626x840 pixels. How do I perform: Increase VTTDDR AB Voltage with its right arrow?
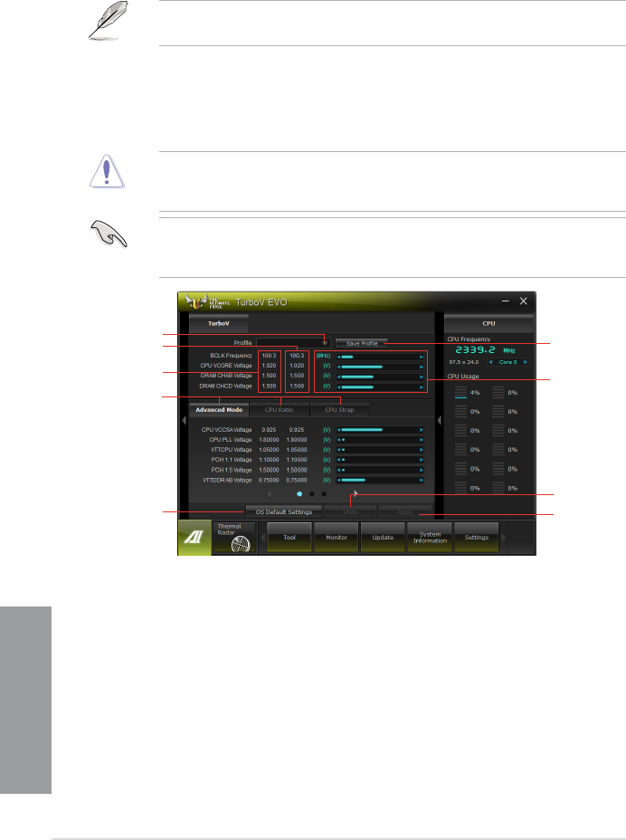(x=422, y=480)
